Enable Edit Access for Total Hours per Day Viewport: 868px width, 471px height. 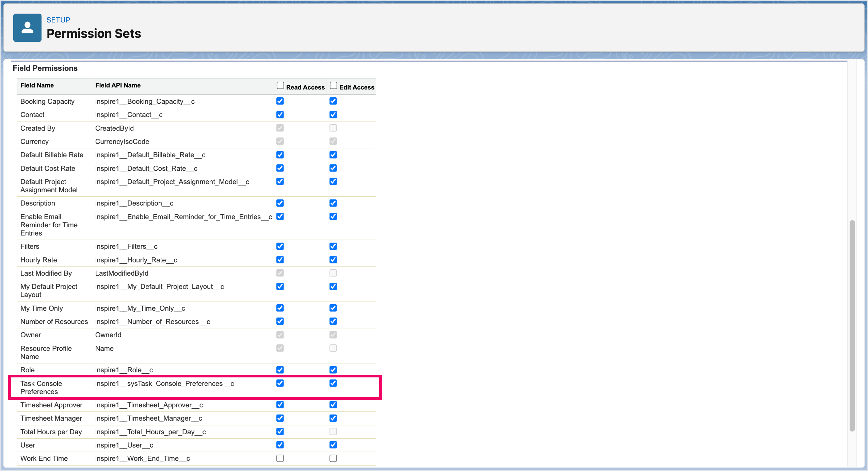(333, 432)
